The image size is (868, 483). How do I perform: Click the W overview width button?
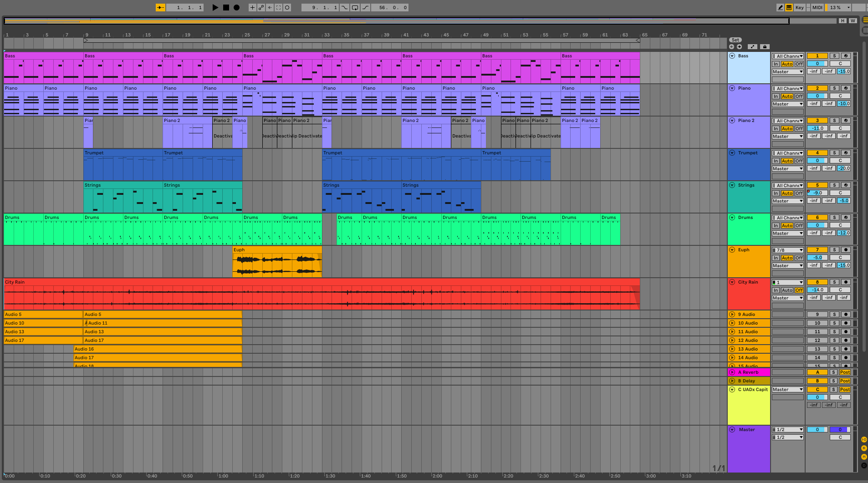853,20
